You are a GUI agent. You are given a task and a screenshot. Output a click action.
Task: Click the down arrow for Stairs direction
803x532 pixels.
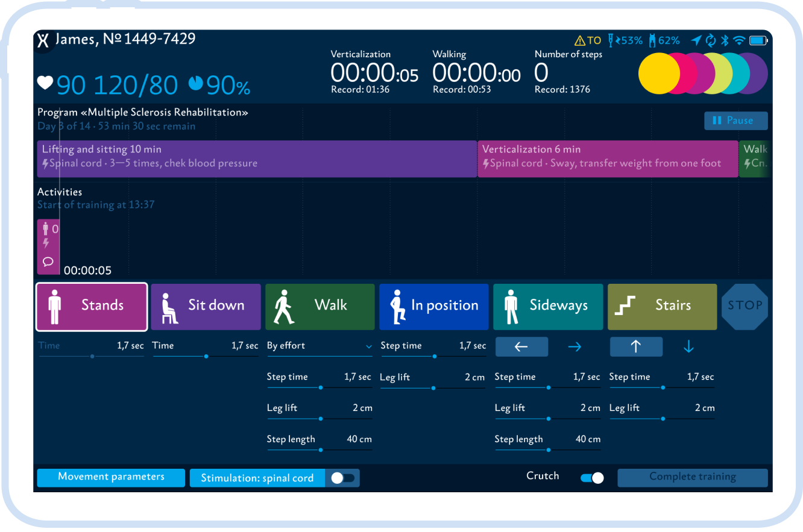688,347
